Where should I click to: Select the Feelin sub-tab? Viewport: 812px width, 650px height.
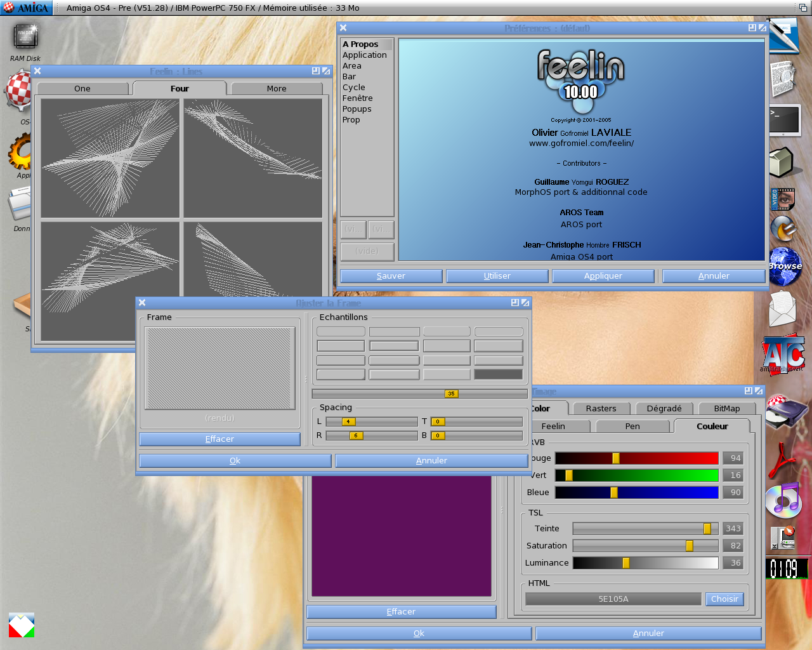pyautogui.click(x=553, y=427)
